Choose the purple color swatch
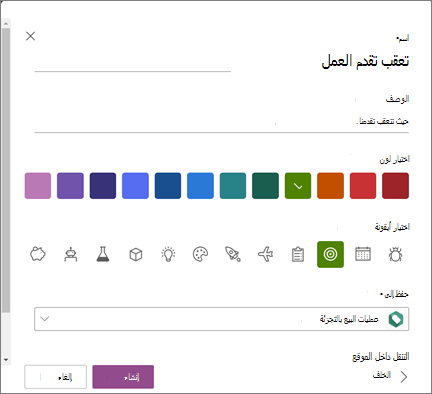432x394 pixels. point(70,186)
